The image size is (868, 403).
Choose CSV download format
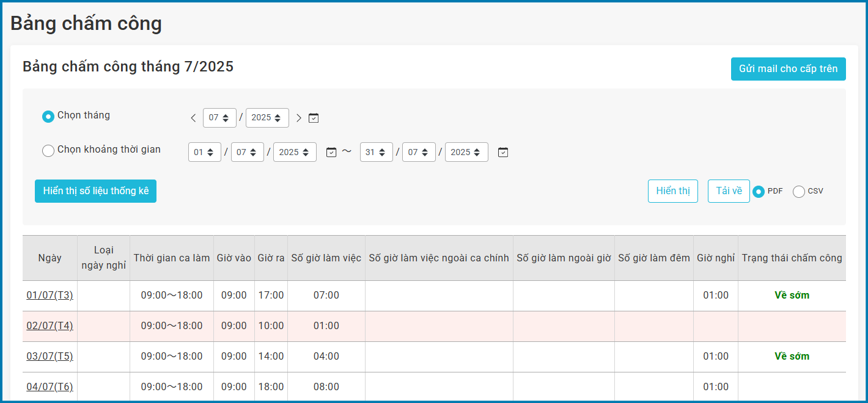pyautogui.click(x=799, y=192)
